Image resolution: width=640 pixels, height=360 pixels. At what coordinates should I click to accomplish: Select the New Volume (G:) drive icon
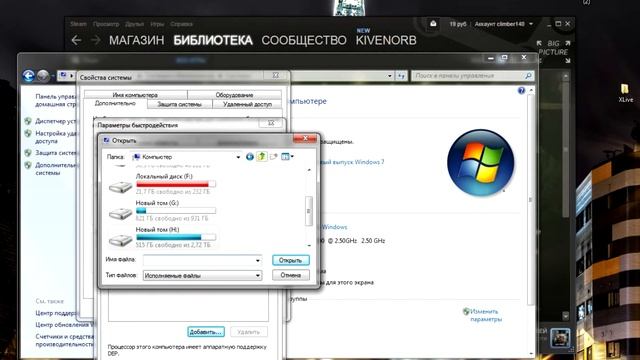click(120, 213)
